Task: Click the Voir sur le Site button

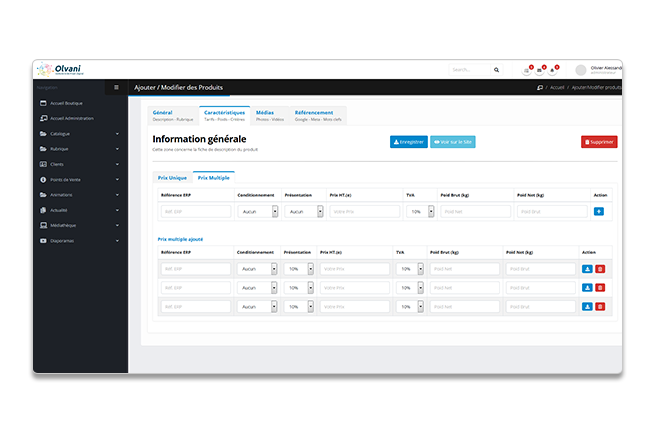Action: (x=453, y=142)
